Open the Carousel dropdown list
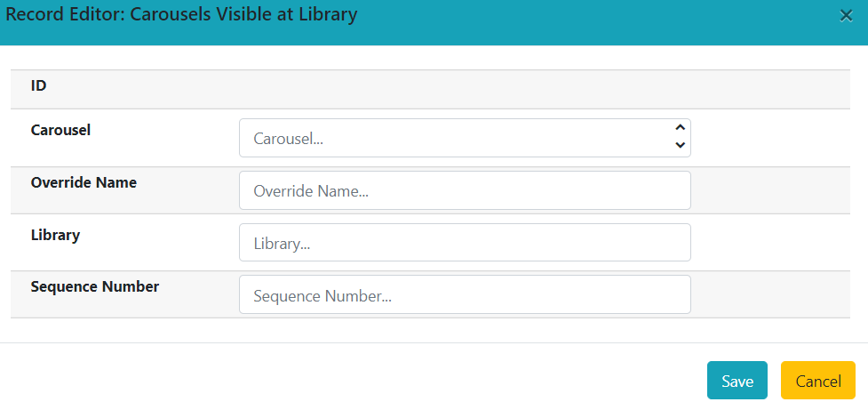Screen dimensions: 868x410 tap(464, 138)
